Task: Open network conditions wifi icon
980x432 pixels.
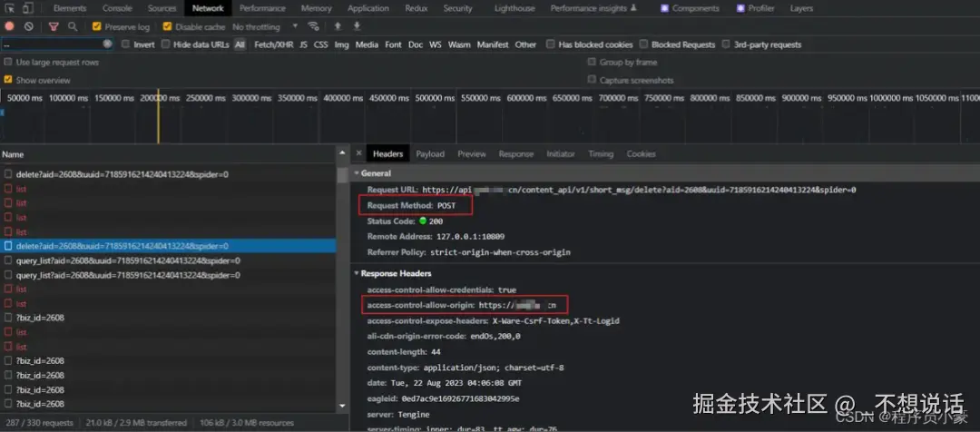Action: (313, 27)
